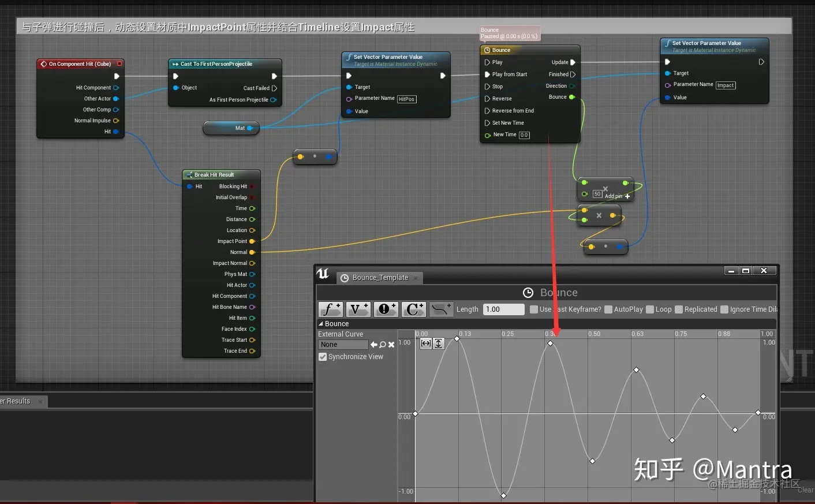
Task: Select the Bounce timeline node header
Action: point(530,50)
